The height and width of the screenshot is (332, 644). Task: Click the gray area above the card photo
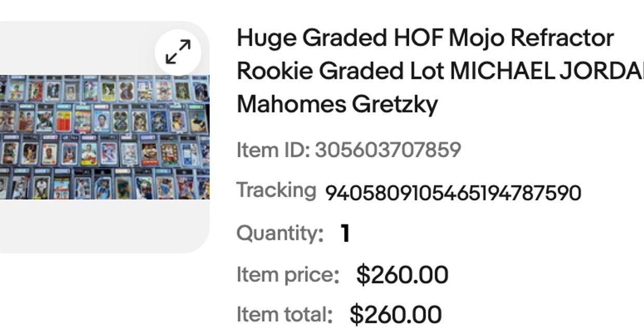click(x=78, y=49)
